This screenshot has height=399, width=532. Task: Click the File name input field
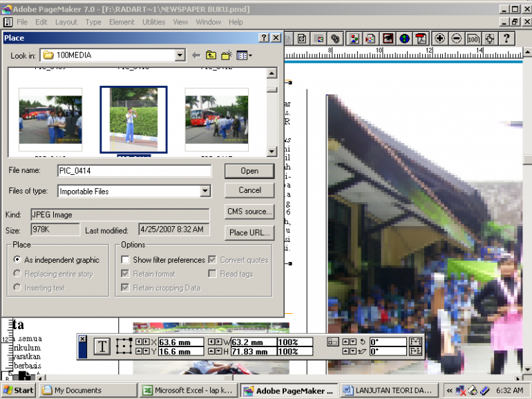134,171
